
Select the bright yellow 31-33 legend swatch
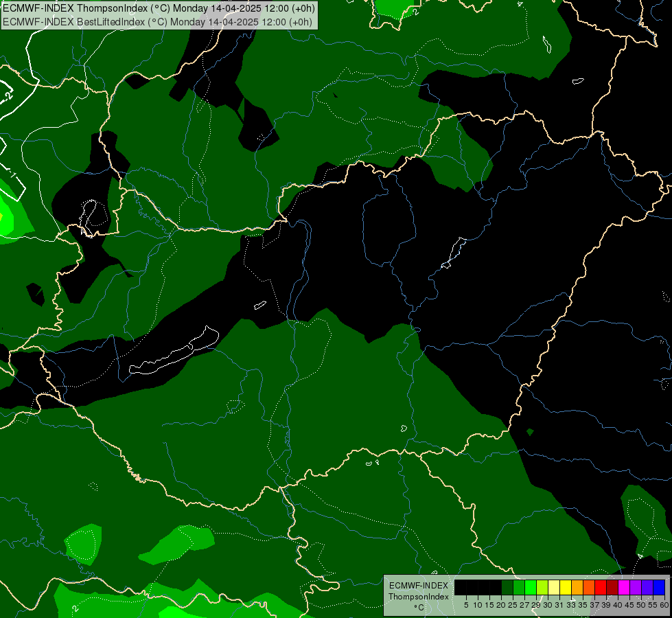click(566, 587)
